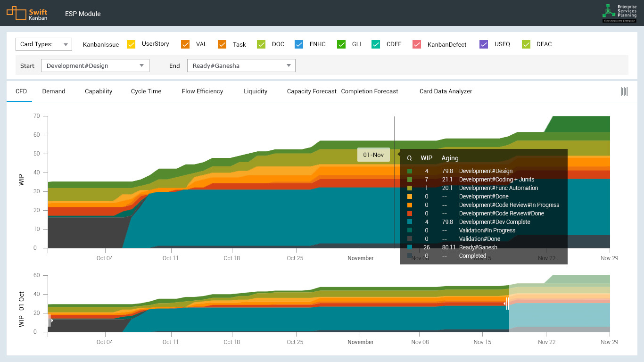Toggle the USEQ purple checkbox
Viewport: 644px width, 362px height.
pos(484,44)
